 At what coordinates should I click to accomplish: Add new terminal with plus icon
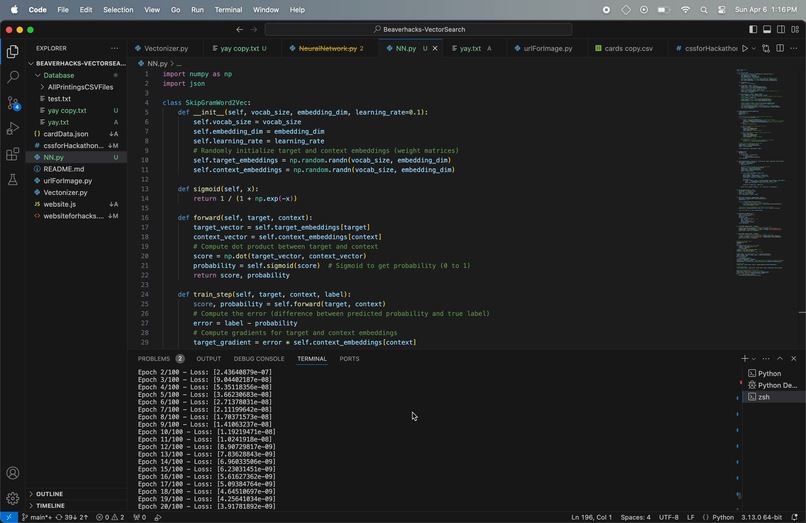(744, 358)
